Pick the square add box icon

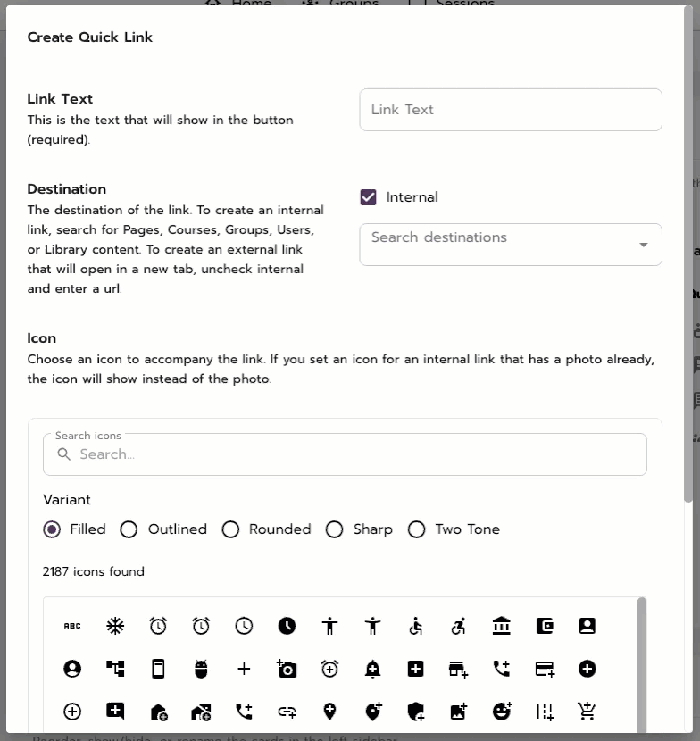point(415,669)
